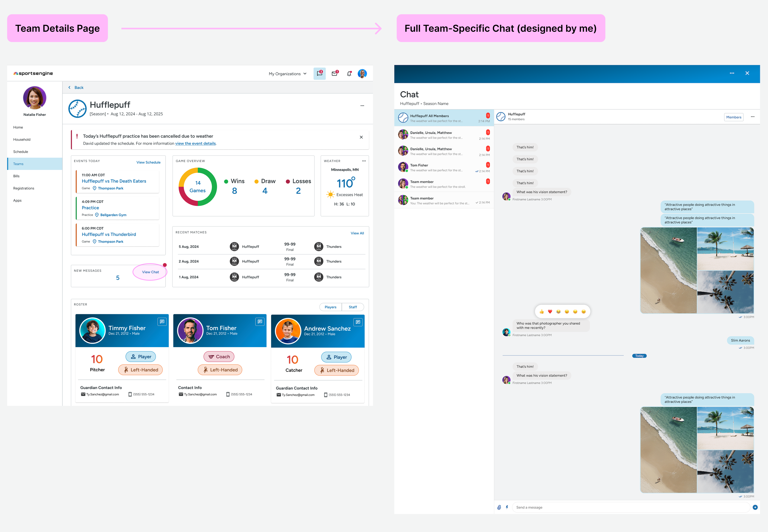768x532 pixels.
Task: Click the View Chat link
Action: [150, 272]
